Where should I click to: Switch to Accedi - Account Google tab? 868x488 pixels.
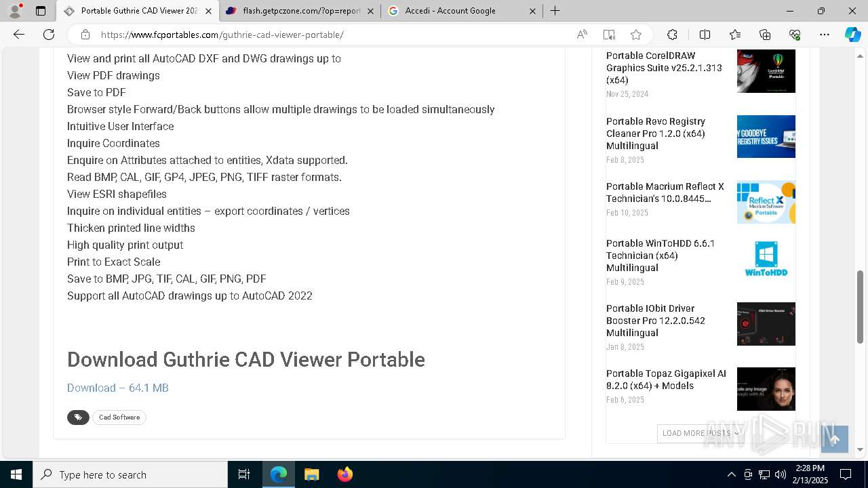[462, 11]
